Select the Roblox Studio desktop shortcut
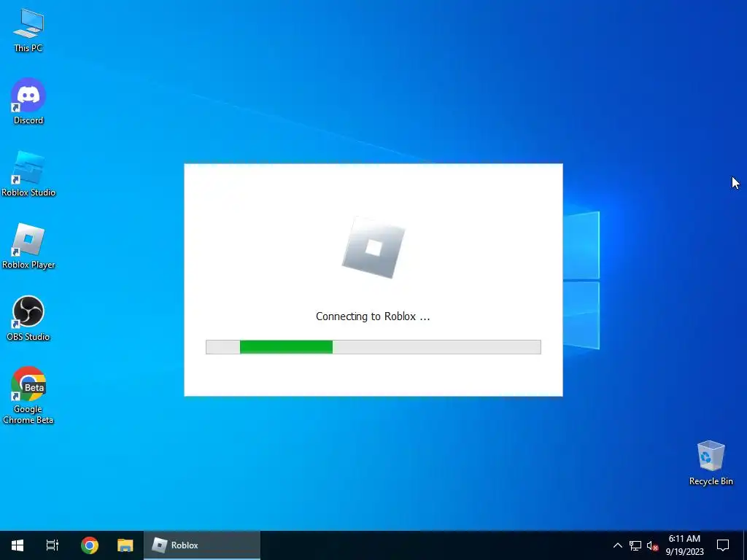747x560 pixels. pos(28,174)
